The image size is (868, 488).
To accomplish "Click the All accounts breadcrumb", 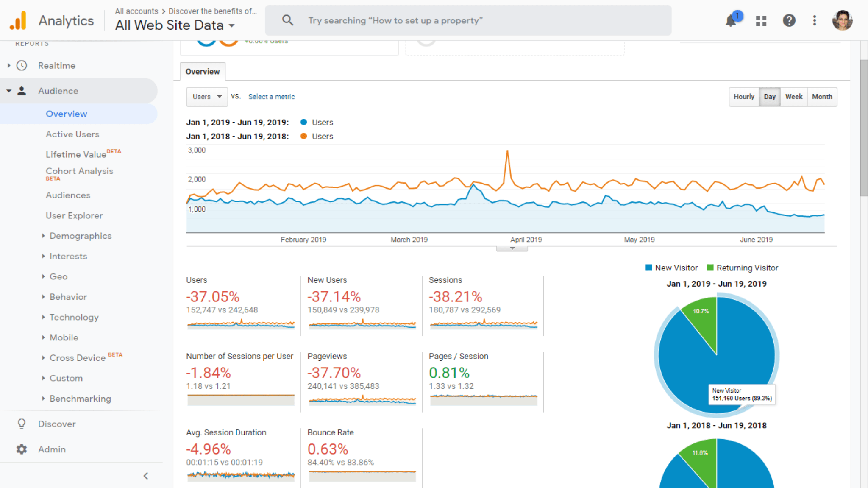I will coord(136,11).
